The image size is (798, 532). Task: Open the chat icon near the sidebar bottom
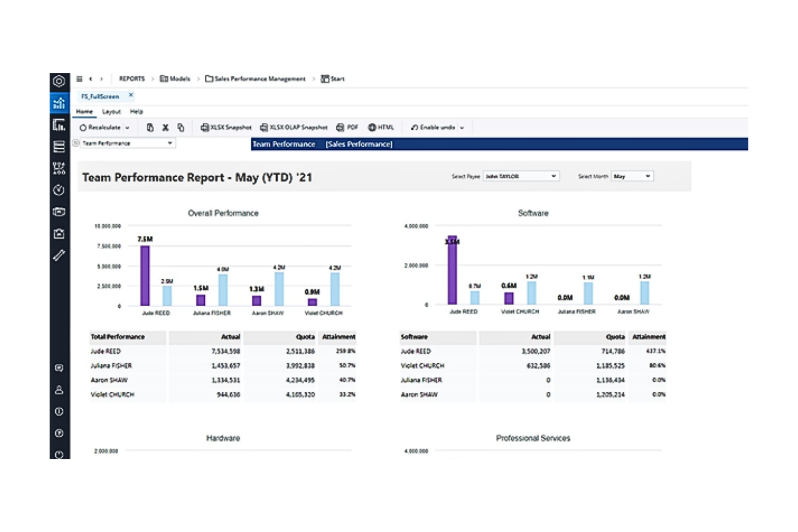59,368
